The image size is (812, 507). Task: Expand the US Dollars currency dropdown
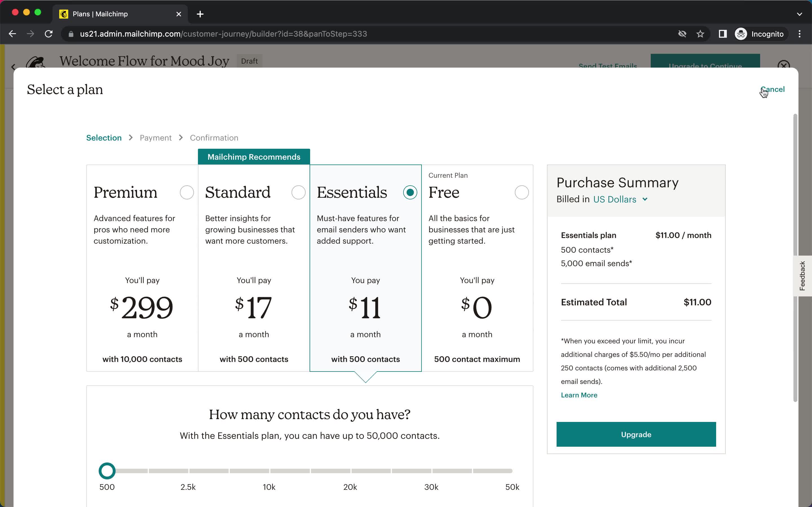point(621,199)
